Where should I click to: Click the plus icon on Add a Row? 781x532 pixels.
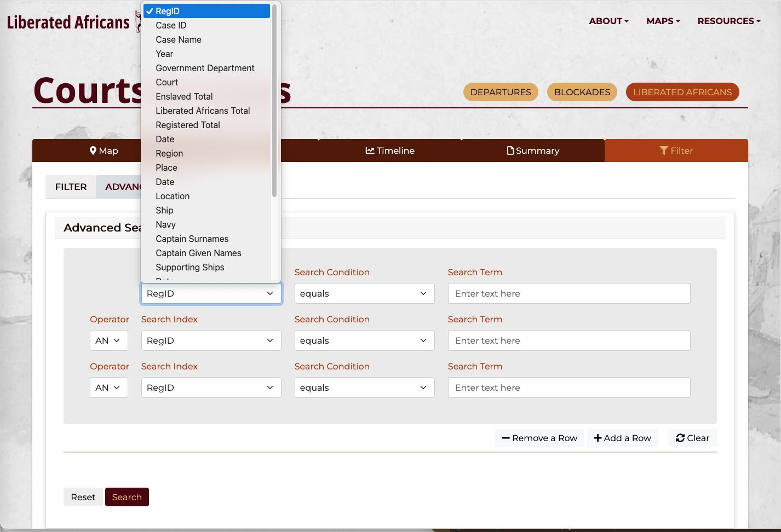tap(598, 438)
